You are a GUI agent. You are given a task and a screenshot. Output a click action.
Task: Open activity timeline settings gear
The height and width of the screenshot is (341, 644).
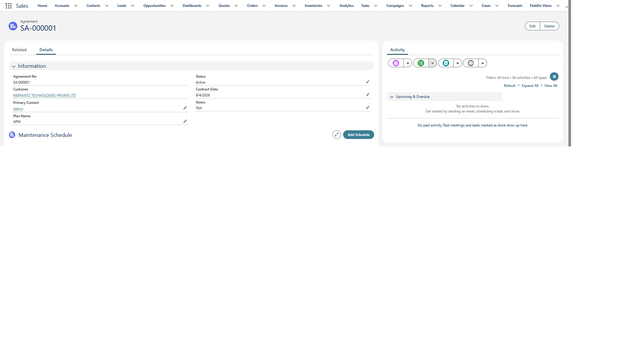click(554, 76)
